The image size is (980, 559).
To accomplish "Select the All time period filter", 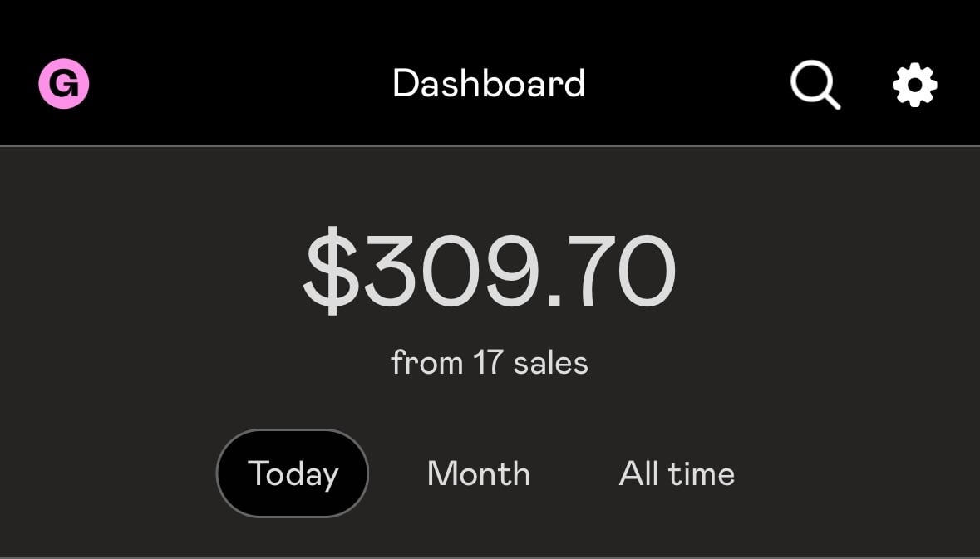I will tap(677, 473).
